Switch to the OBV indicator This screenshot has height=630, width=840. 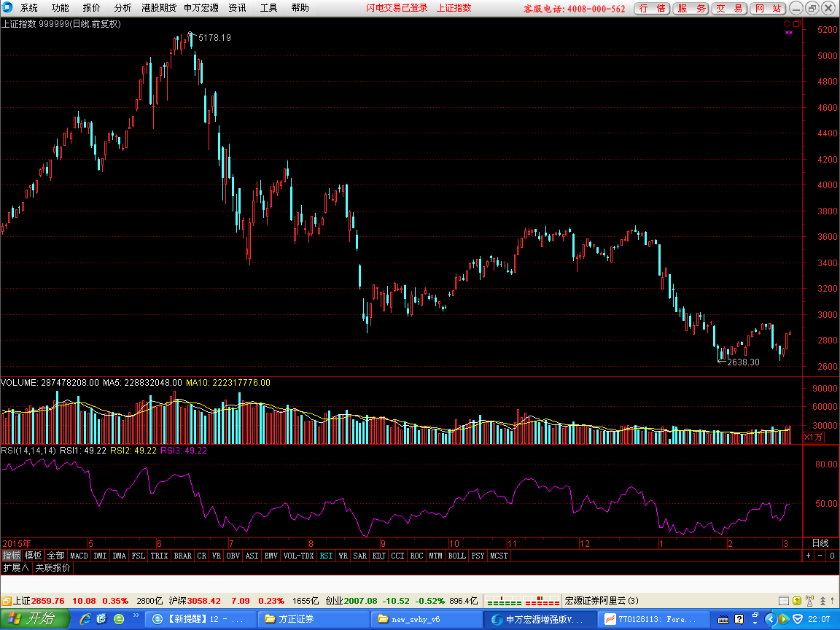[x=233, y=556]
